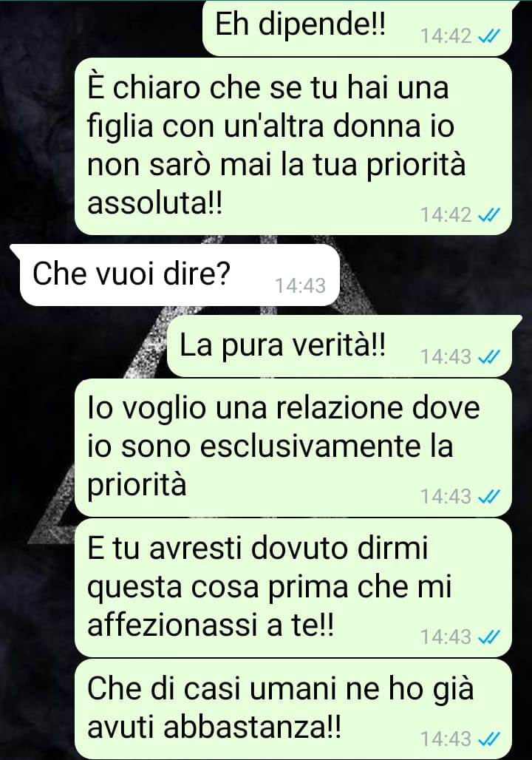The height and width of the screenshot is (760, 532).
Task: Select the 'La pura verità!!' message bubble
Action: click(x=344, y=347)
